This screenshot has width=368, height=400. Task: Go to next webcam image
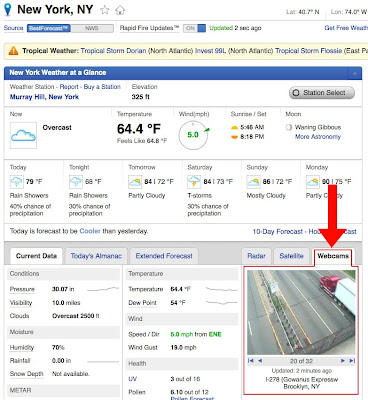(x=342, y=361)
